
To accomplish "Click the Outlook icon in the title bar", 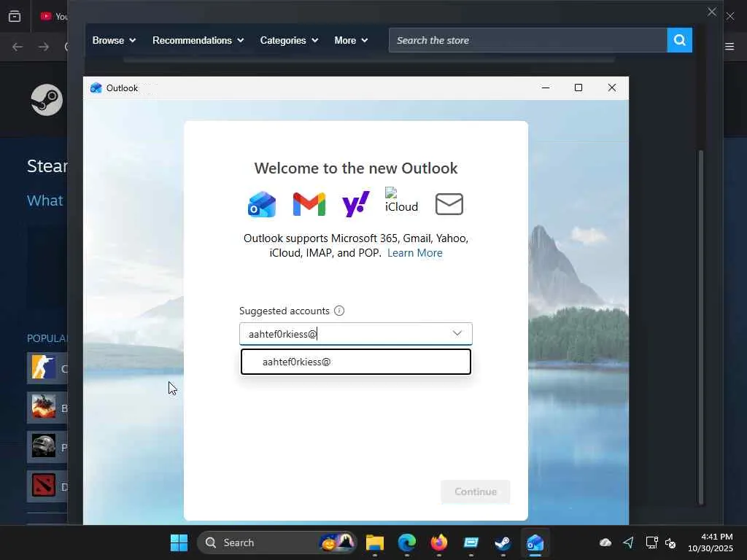I will click(96, 88).
